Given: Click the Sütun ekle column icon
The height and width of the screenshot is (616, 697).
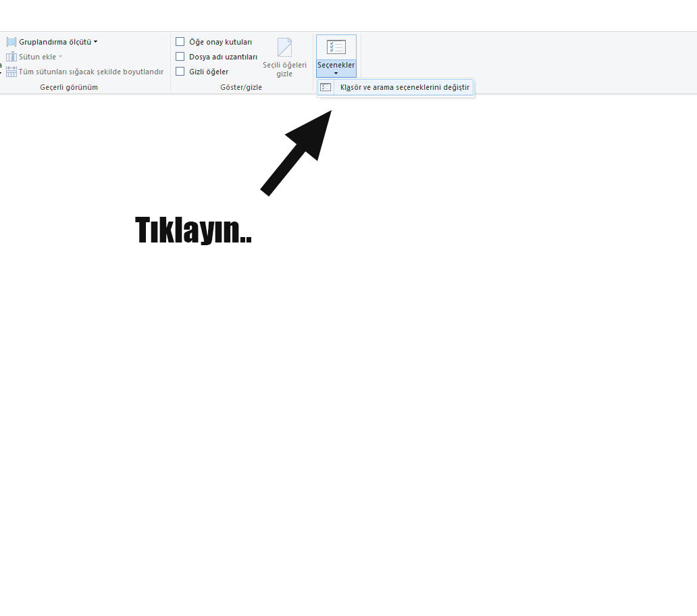Looking at the screenshot, I should (11, 57).
